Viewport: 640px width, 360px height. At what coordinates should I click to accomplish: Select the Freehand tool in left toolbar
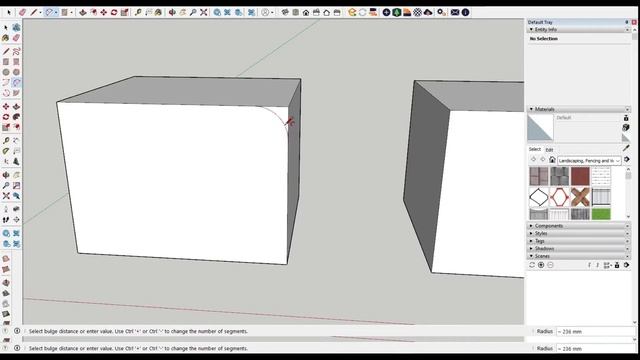click(x=16, y=51)
